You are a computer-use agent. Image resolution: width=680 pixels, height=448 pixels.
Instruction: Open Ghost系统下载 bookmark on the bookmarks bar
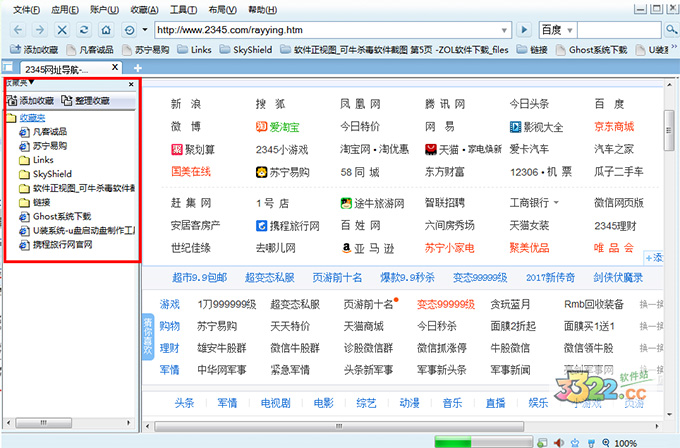(592, 50)
